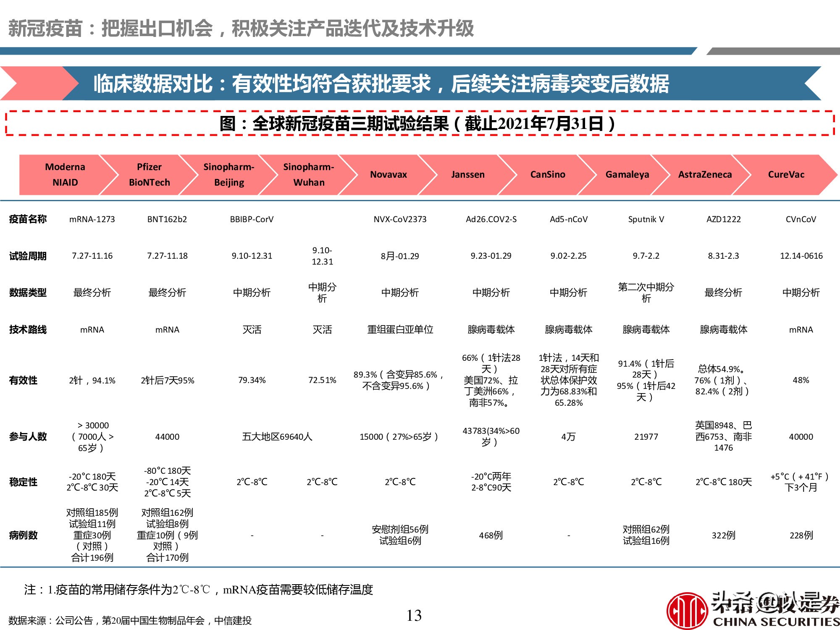Screen dimensions: 840x630
Task: Select the Moderna NIAID arrow segment
Action: click(x=65, y=175)
